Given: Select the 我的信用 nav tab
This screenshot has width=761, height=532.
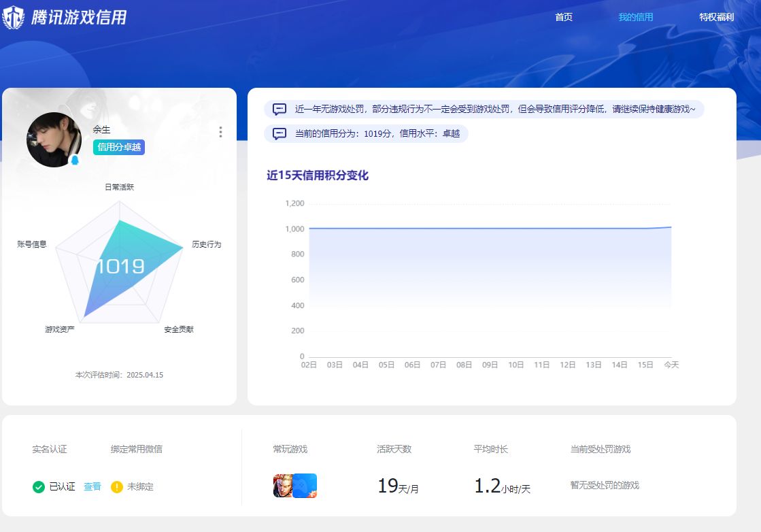Looking at the screenshot, I should click(x=635, y=17).
